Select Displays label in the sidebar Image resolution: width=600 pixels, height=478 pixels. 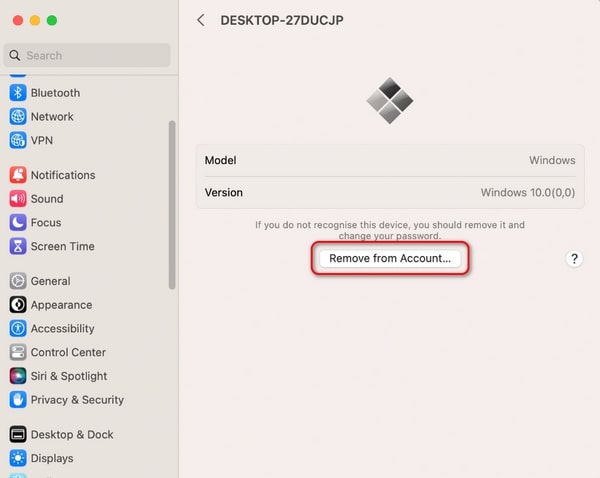tap(52, 458)
